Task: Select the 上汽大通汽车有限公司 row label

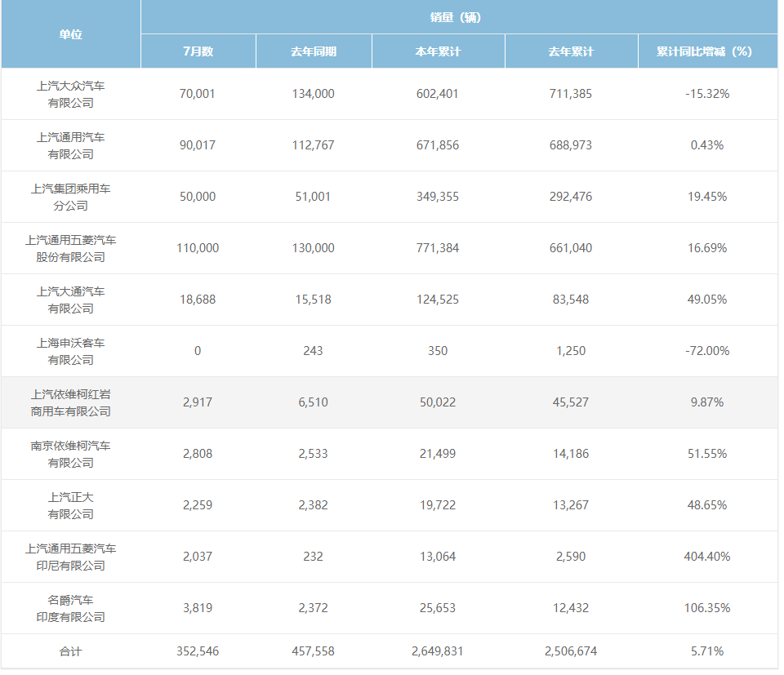Action: point(70,300)
